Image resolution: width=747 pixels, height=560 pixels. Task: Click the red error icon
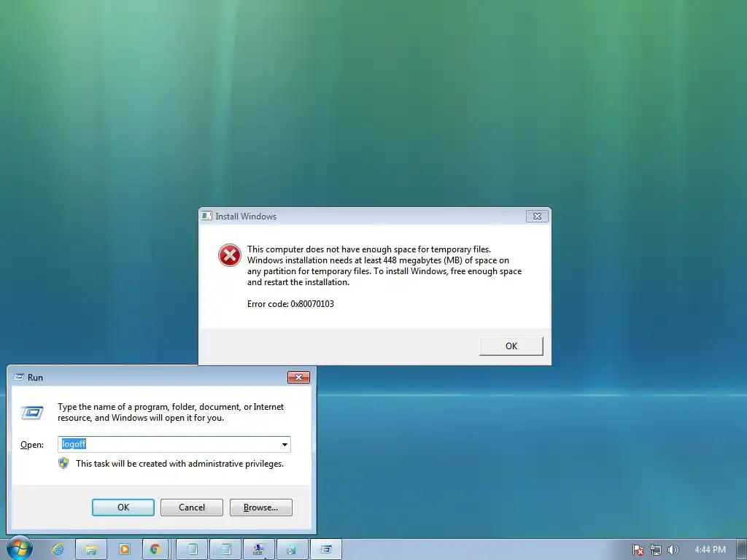[230, 255]
